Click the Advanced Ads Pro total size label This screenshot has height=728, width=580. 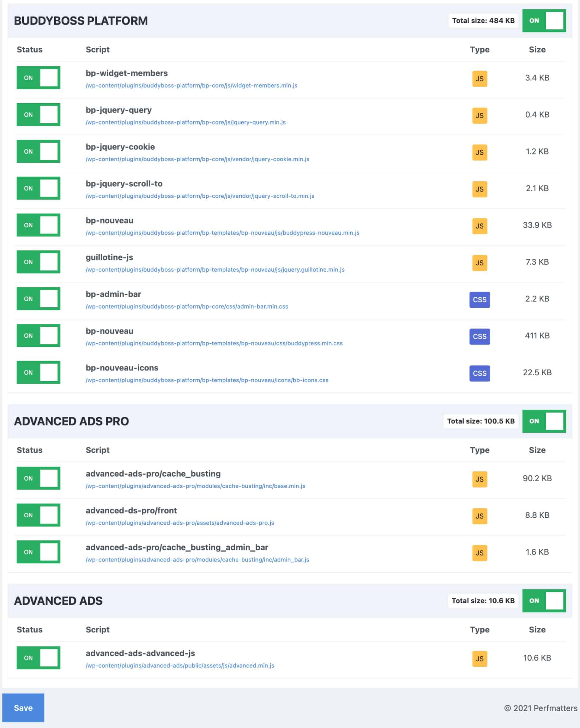pyautogui.click(x=481, y=421)
